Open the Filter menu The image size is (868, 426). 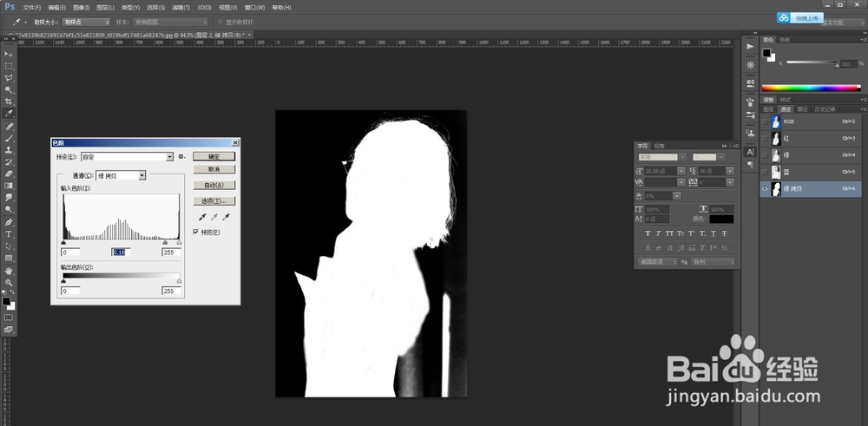pos(181,8)
